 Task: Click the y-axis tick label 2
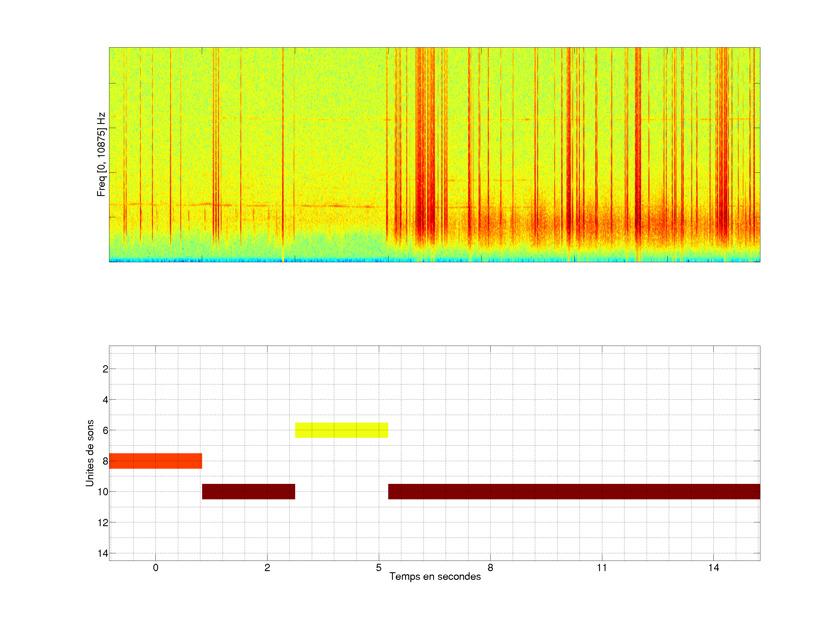[105, 369]
